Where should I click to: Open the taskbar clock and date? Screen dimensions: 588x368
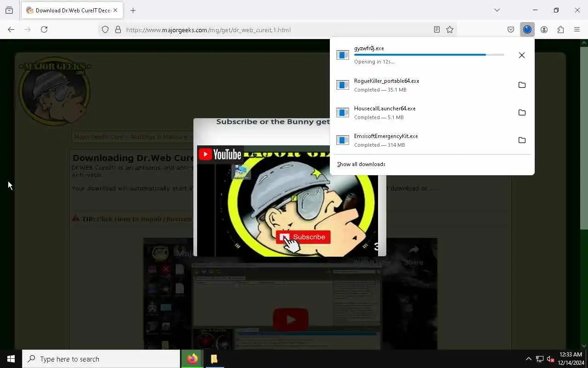pos(571,359)
